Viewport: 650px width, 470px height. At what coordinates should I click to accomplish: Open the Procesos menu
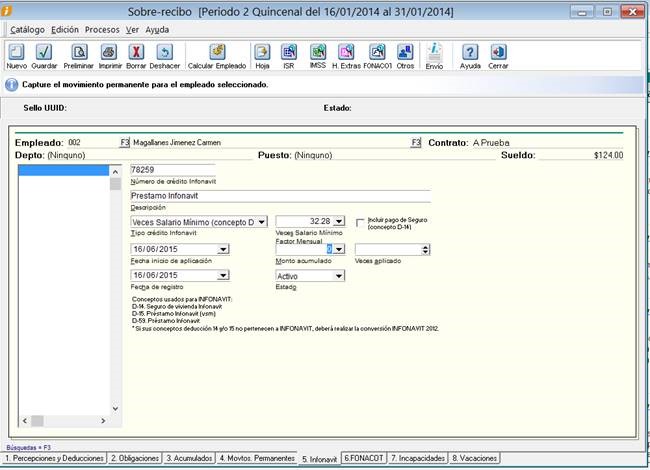[x=102, y=30]
